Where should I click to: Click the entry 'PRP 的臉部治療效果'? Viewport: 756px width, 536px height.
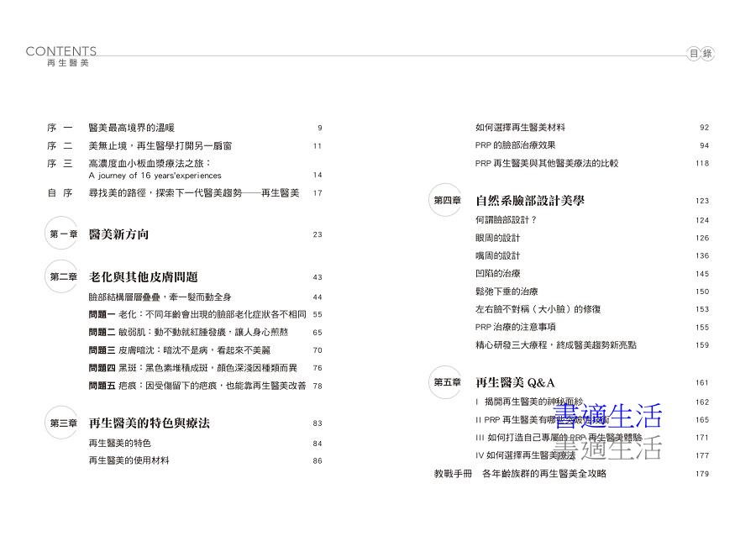coord(516,145)
